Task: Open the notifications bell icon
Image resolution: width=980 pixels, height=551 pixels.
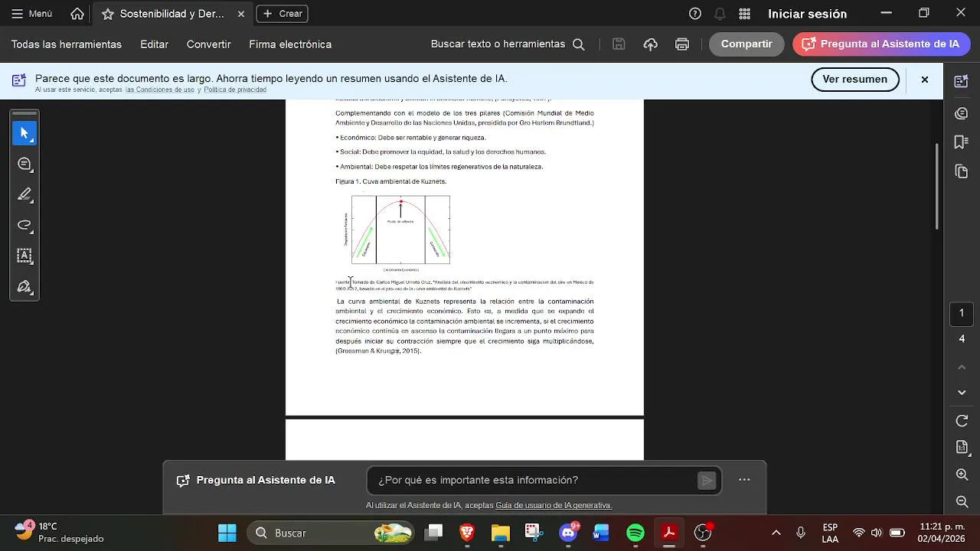Action: coord(720,14)
